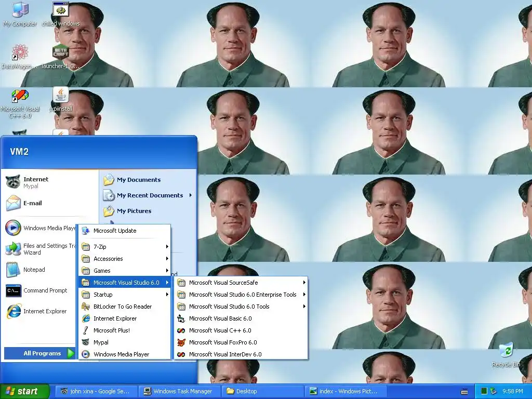
Task: Click Microsoft Visual FoxPro 6.0 fox icon
Action: 181,342
